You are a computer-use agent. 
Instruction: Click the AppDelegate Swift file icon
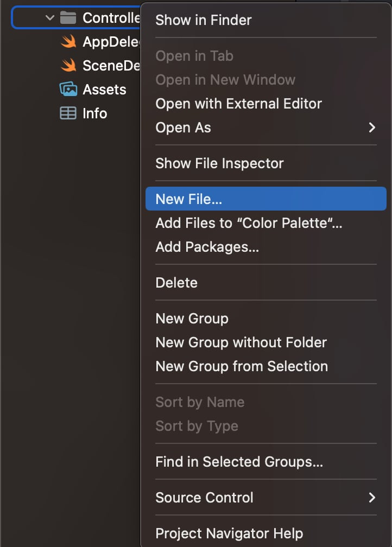[68, 42]
